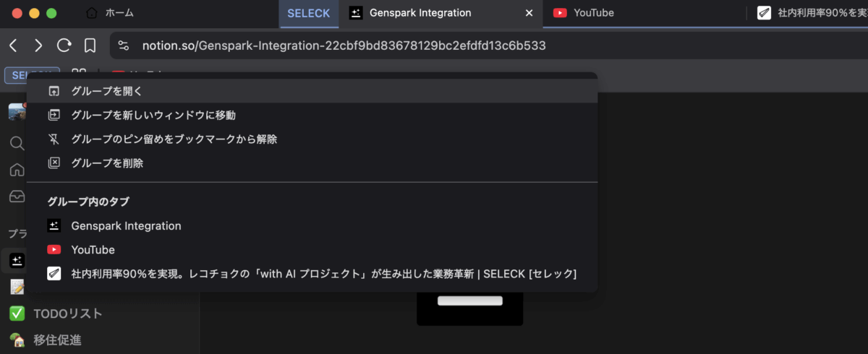Click the home icon in Notion sidebar

17,170
